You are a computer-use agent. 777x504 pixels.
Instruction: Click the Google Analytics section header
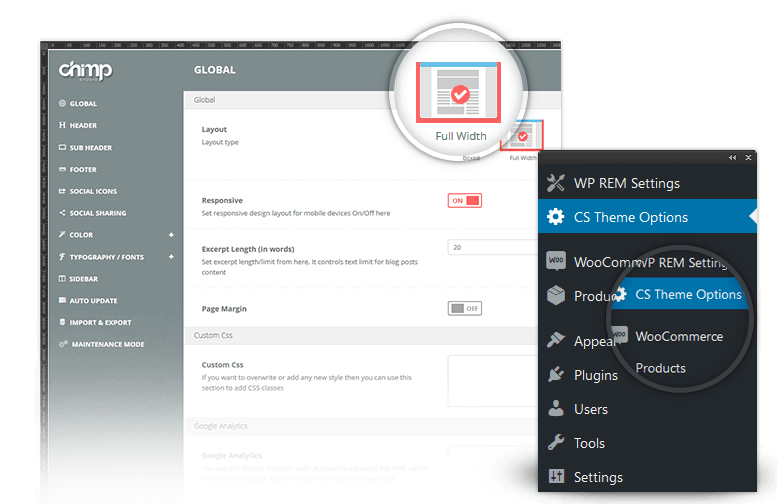(361, 426)
